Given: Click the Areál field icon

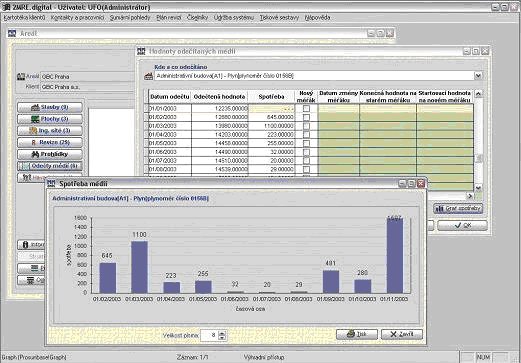Looking at the screenshot, I should (21, 77).
